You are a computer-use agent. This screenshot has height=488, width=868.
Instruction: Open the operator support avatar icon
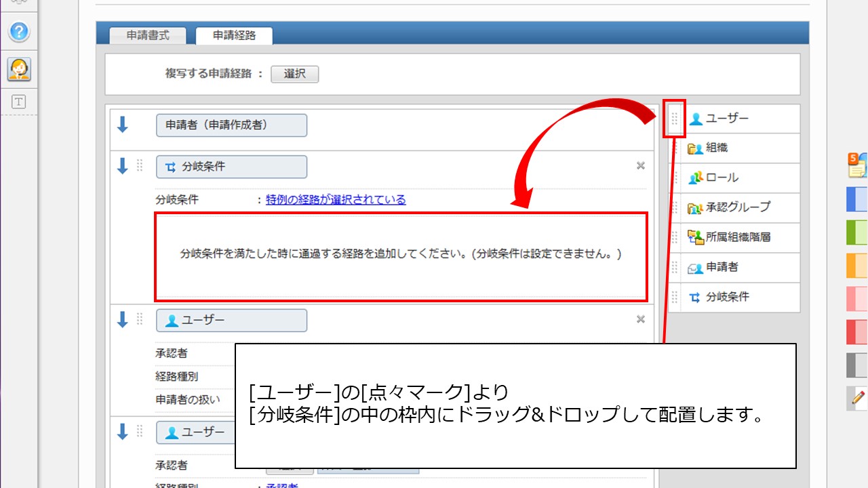(19, 68)
